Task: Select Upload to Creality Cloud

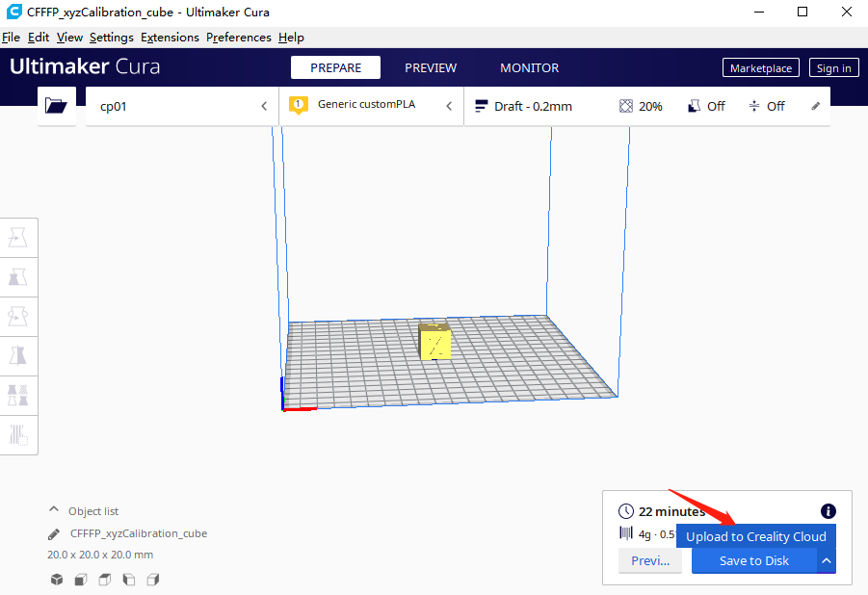Action: 756,536
